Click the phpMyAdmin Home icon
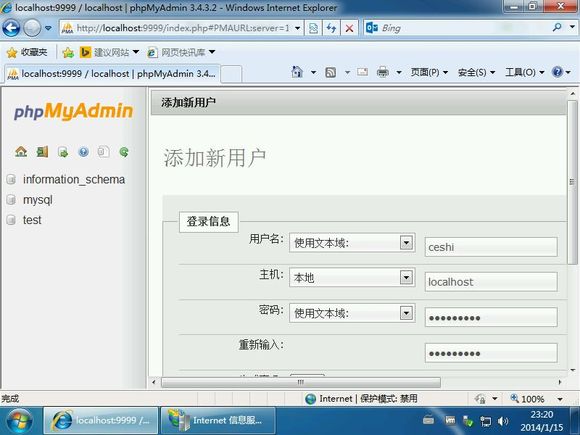Viewport: 580px width, 435px height. (21, 152)
